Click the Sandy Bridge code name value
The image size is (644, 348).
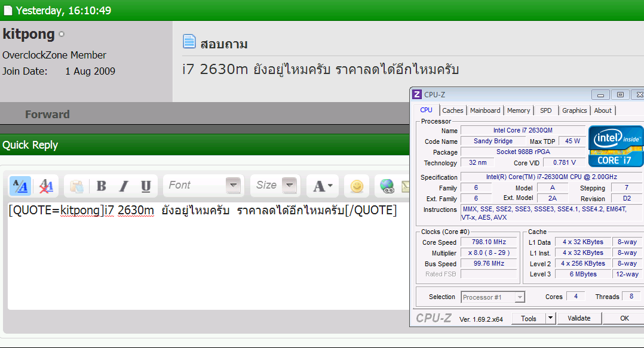pos(493,141)
